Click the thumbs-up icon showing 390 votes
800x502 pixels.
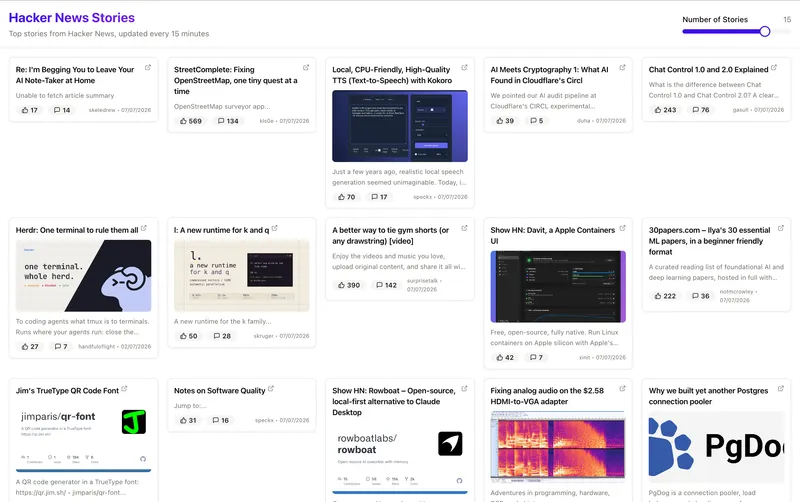(341, 285)
